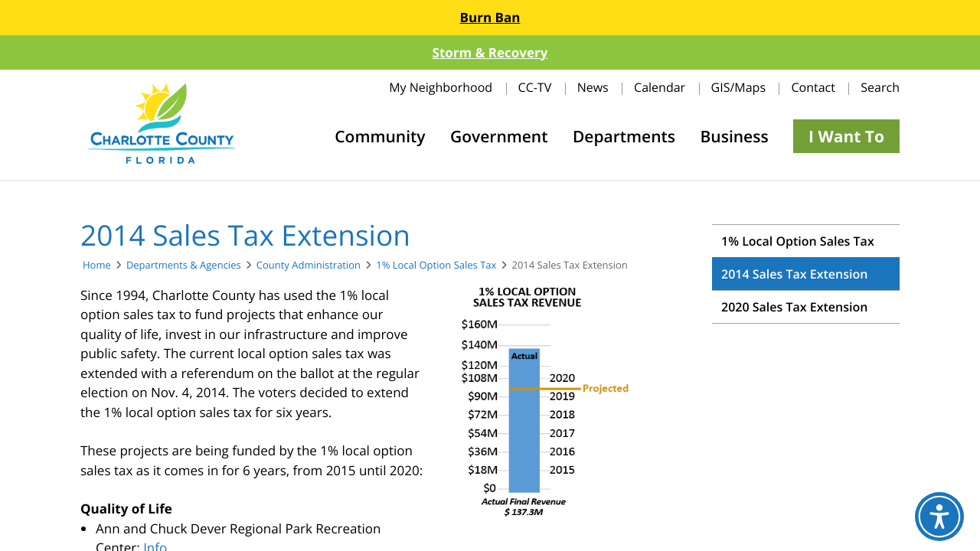Select 2020 Sales Tax Extension in sidebar
Screen dimensions: 980x551
click(x=794, y=307)
